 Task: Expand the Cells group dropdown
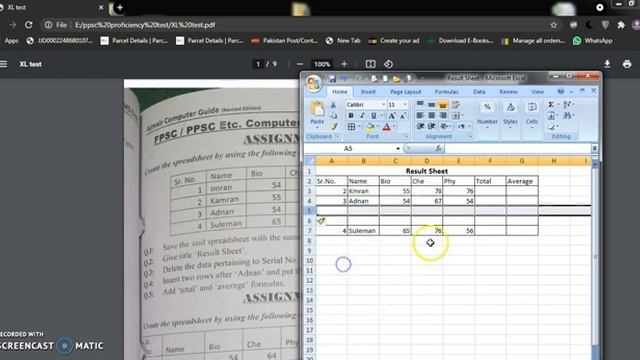531,115
